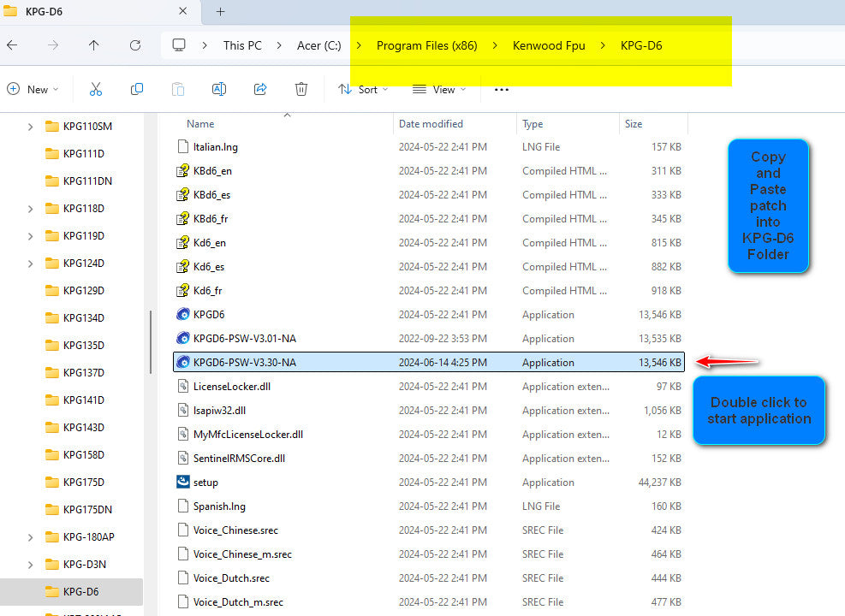Click Acer (C:) breadcrumb

pyautogui.click(x=319, y=45)
